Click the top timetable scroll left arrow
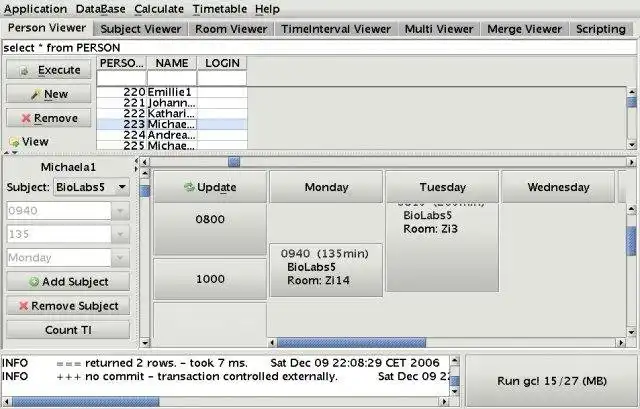Viewport: 640px width, 409px height. click(144, 162)
